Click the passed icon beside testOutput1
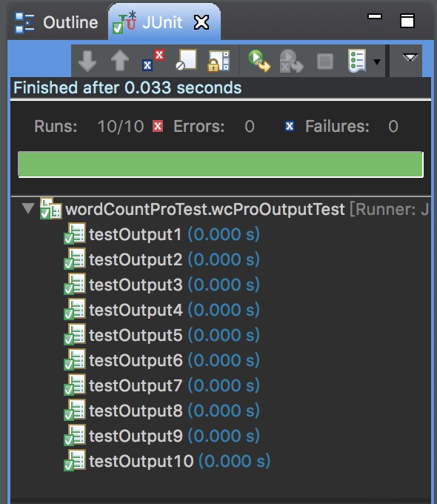437x504 pixels. pos(75,233)
